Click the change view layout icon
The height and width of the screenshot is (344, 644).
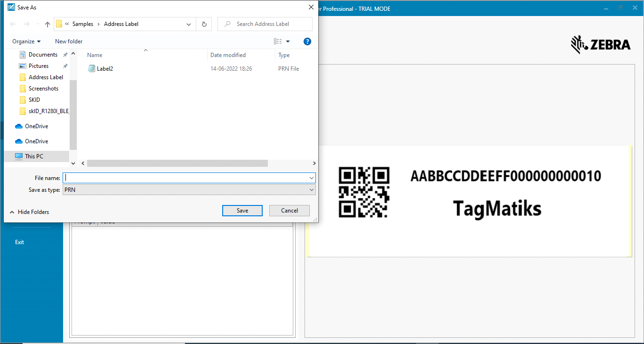(278, 41)
